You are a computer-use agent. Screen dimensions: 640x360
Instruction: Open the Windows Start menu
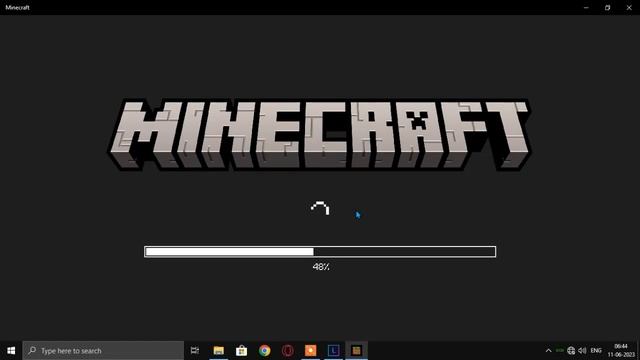(x=11, y=351)
